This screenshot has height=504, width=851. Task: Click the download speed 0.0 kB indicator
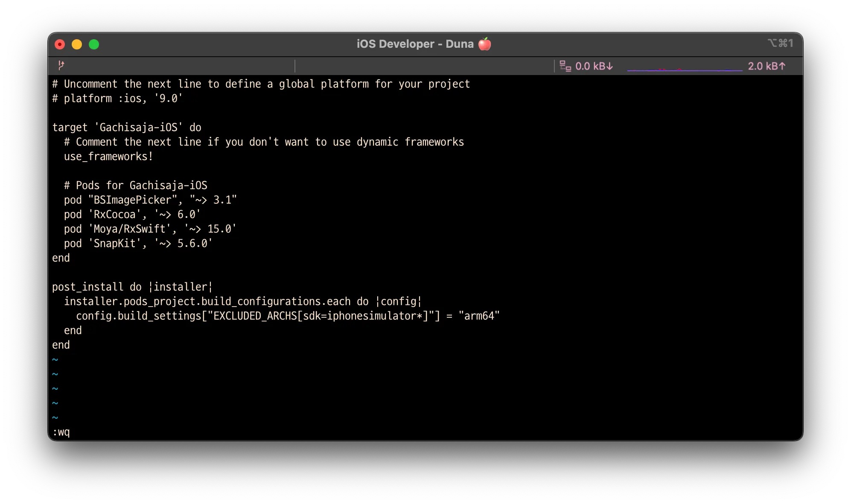tap(594, 66)
